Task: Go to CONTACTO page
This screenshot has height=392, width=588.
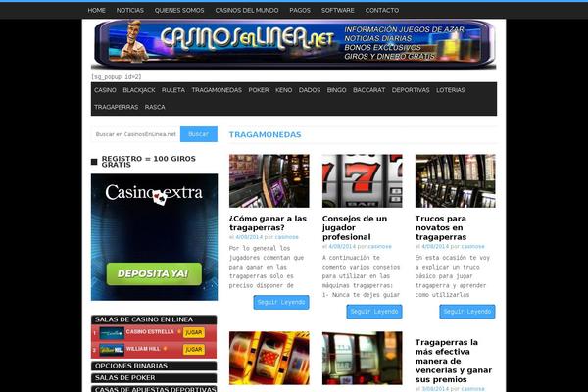Action: (x=382, y=10)
